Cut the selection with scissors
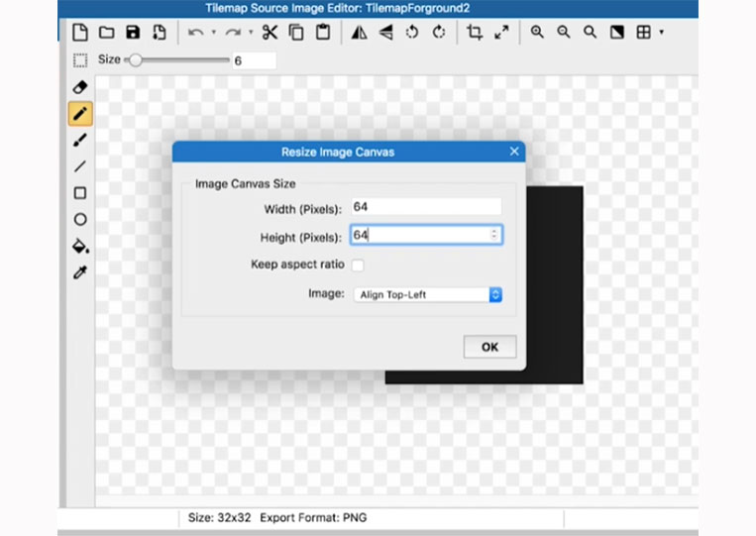Screen dimensions: 756x536 [x=270, y=33]
